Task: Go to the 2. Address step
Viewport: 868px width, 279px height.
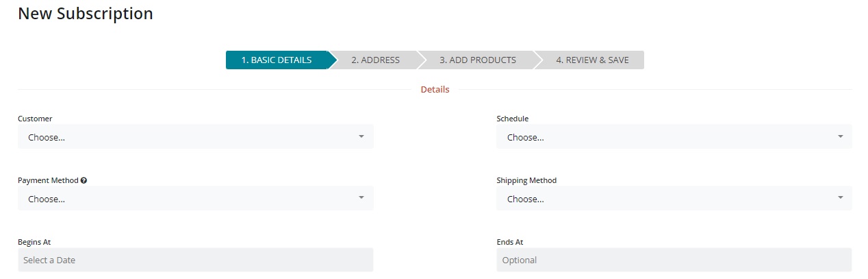Action: tap(375, 60)
